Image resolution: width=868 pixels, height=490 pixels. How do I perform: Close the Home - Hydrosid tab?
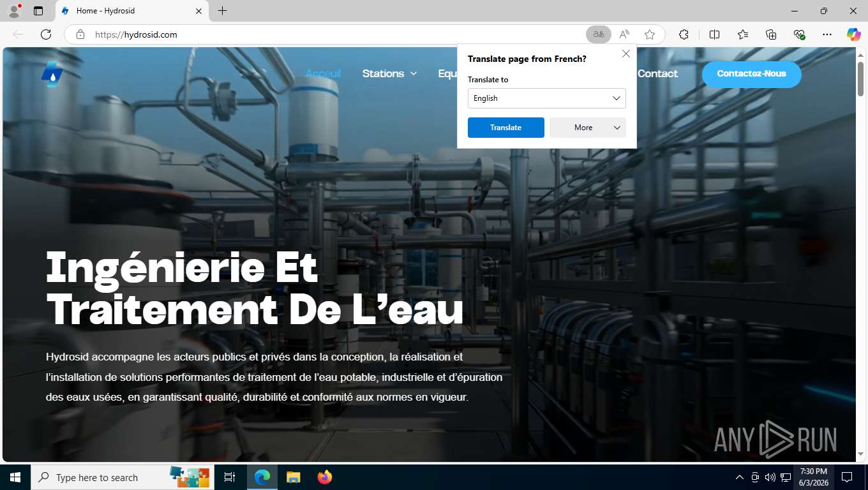coord(198,11)
